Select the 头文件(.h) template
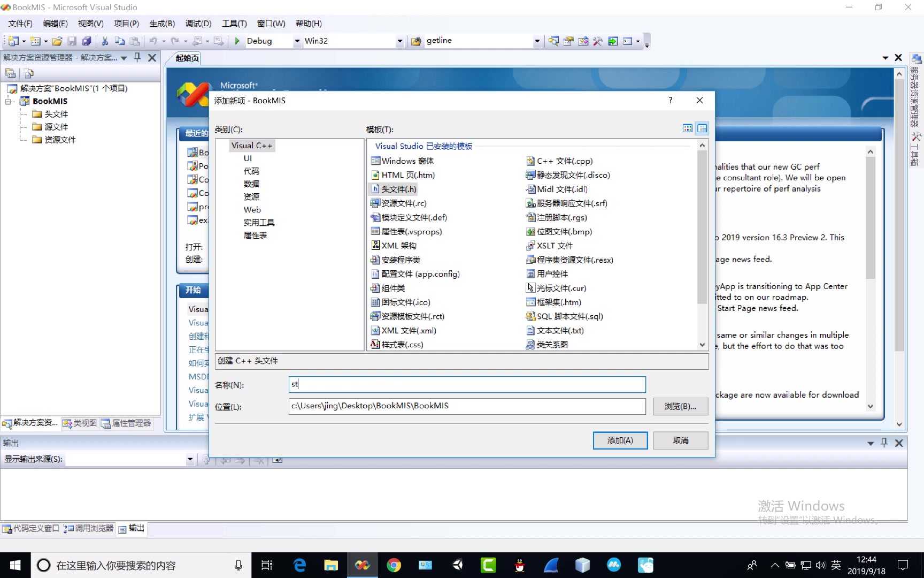 (394, 189)
